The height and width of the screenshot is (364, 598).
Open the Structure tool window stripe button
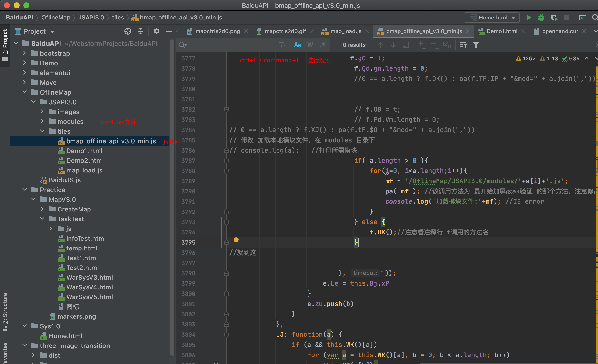point(5,312)
